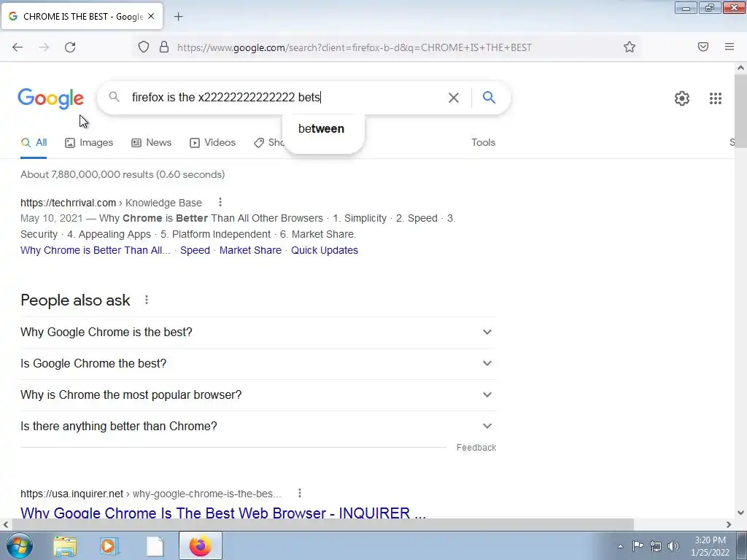Launch the media player taskbar icon
The width and height of the screenshot is (747, 560).
[109, 546]
